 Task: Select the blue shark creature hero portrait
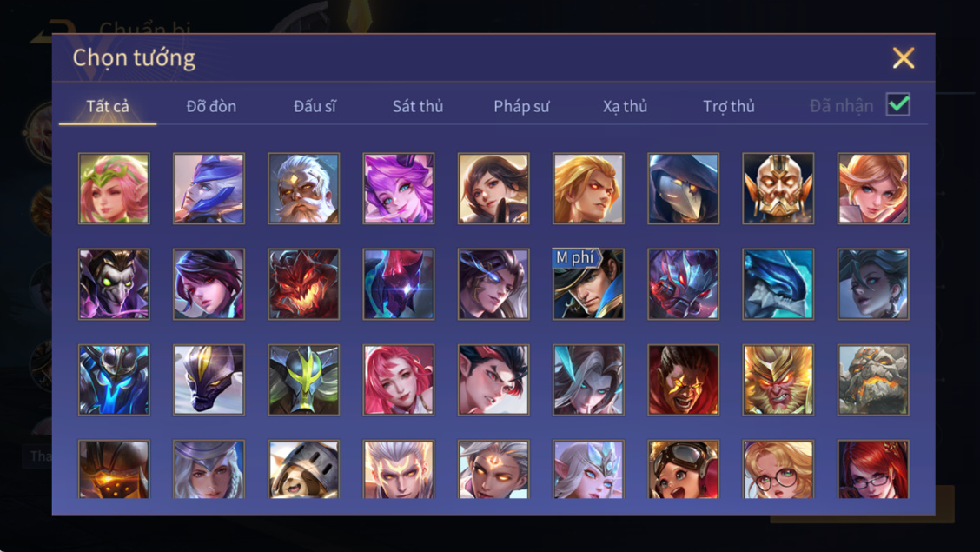pos(778,283)
